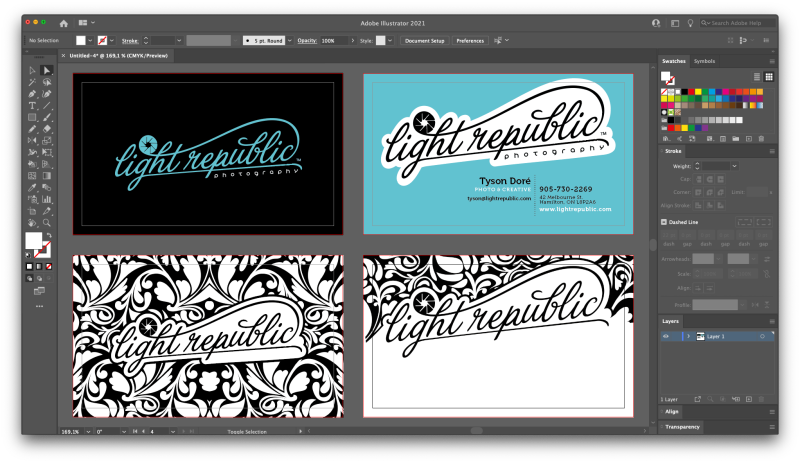Select the Selection tool (hollow arrow)
The height and width of the screenshot is (463, 800).
[32, 70]
